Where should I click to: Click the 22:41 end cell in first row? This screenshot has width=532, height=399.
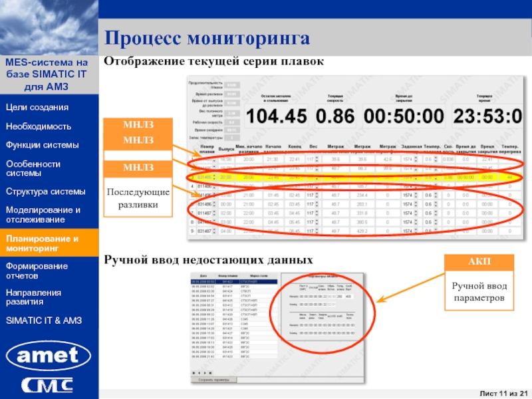point(294,159)
